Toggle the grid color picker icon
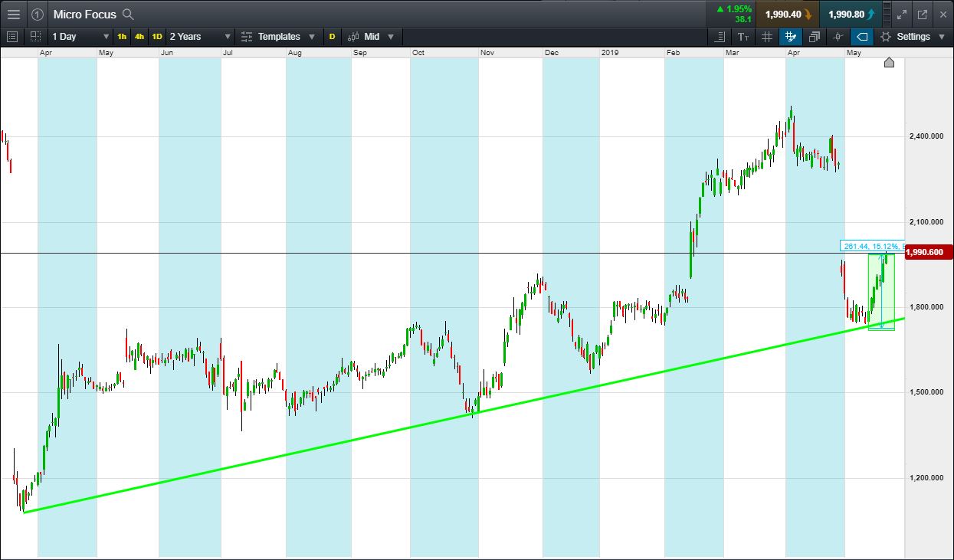This screenshot has width=954, height=560. (x=791, y=36)
